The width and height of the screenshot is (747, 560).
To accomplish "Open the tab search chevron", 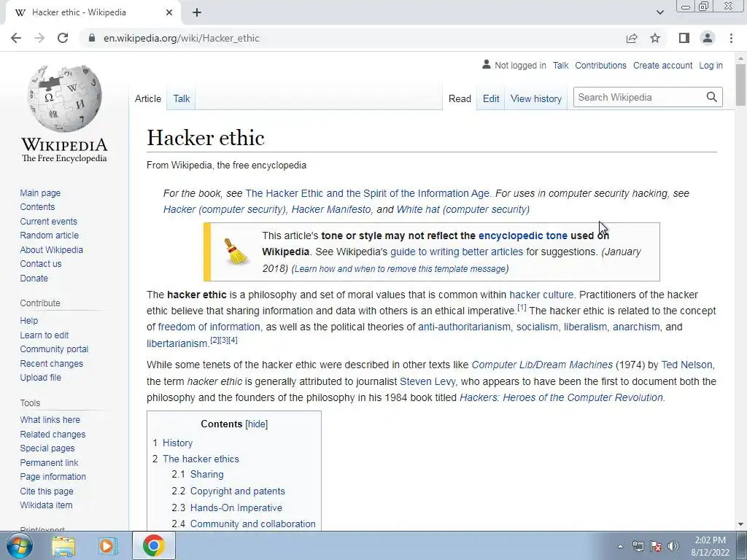I will 659,12.
